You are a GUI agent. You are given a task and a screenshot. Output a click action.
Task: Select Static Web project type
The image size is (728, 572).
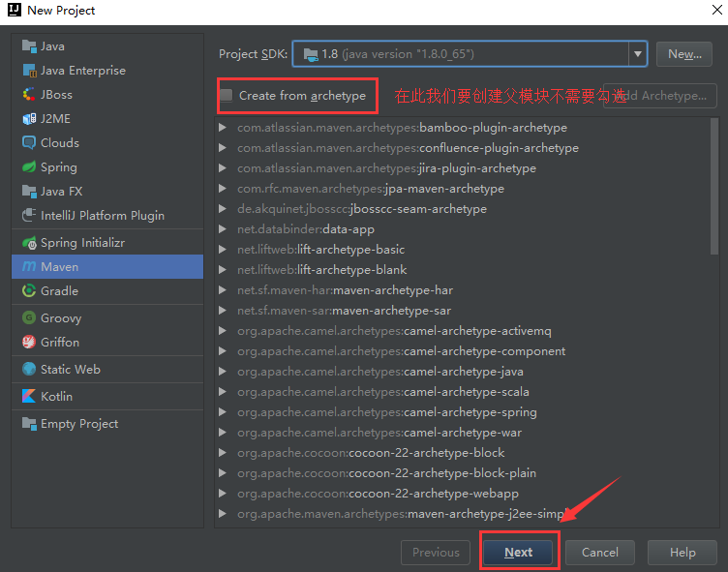107,370
